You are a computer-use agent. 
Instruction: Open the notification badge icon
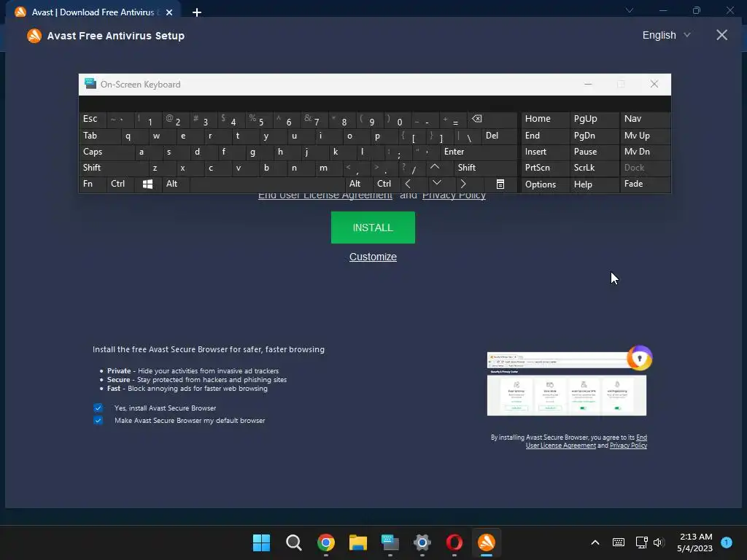coord(727,542)
